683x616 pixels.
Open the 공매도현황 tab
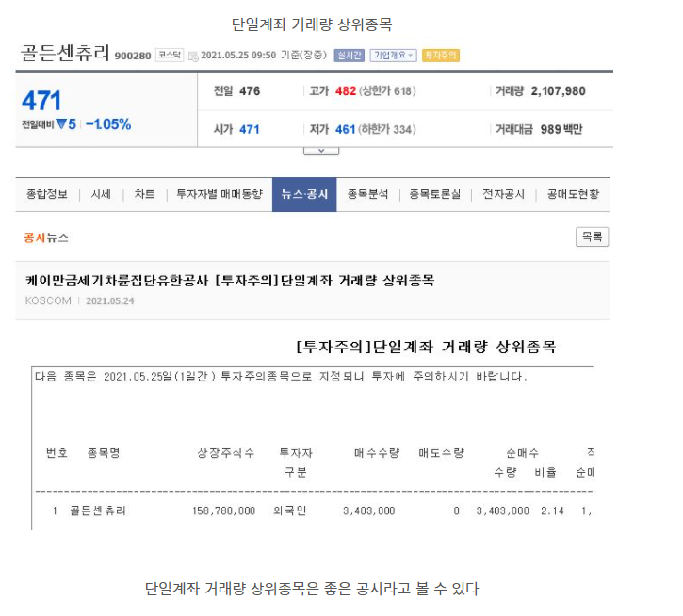(573, 194)
